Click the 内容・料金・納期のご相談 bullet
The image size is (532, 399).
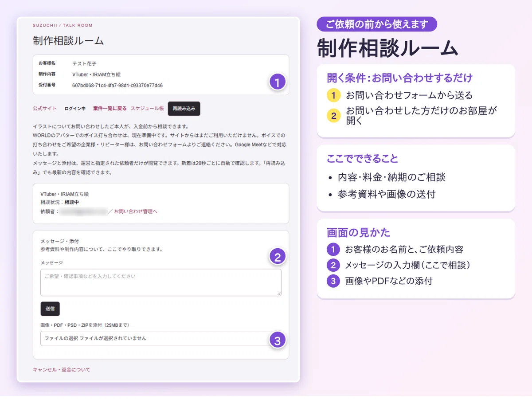(x=391, y=177)
